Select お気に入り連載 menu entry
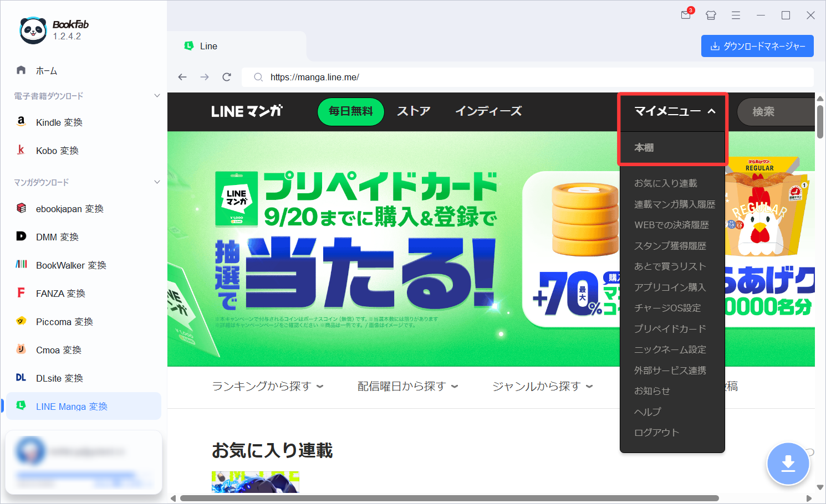 [x=666, y=183]
